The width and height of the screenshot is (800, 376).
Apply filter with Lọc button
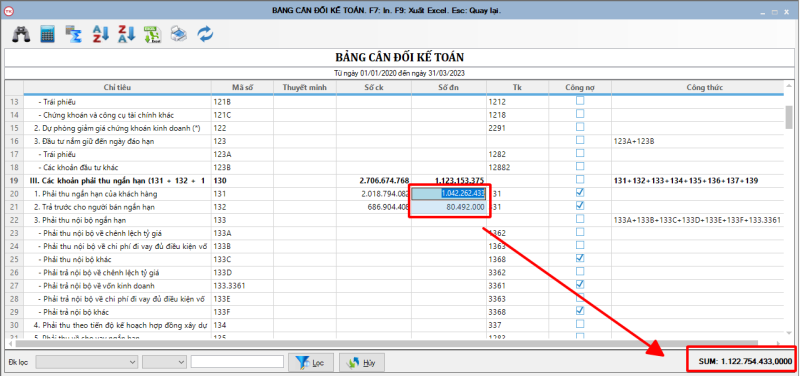point(311,363)
